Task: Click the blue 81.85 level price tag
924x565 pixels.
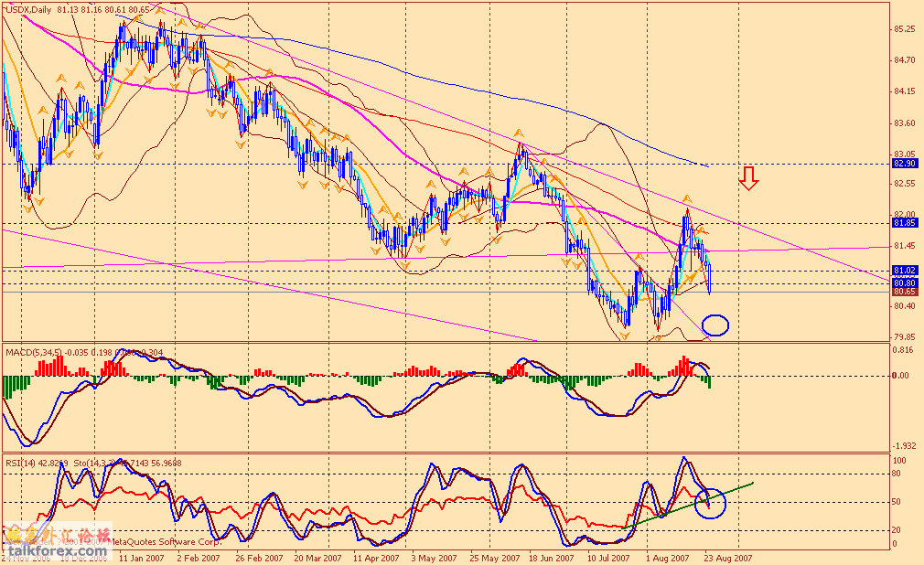Action: [905, 223]
